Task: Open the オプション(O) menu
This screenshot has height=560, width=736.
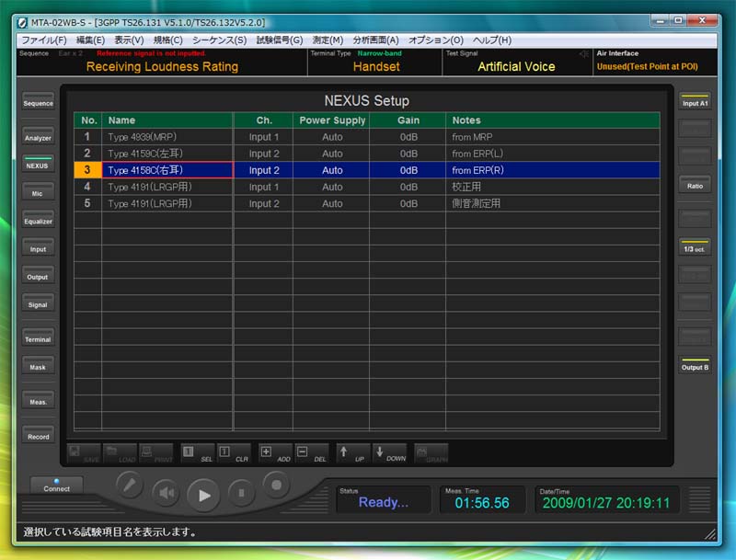Action: click(x=435, y=40)
